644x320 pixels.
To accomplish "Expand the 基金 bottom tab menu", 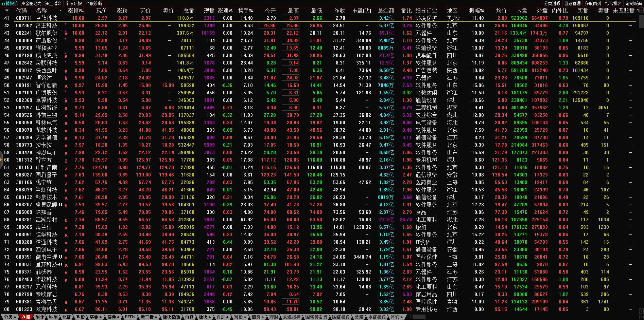I will point(95,317).
